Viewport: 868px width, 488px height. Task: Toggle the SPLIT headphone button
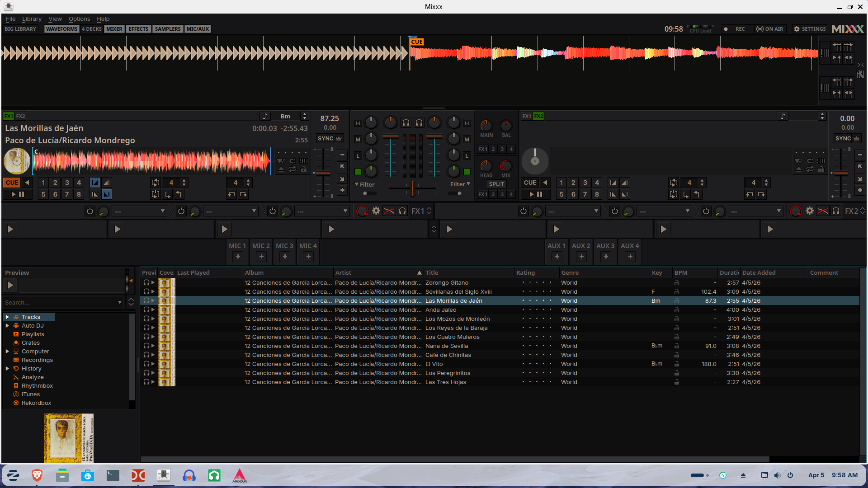(x=496, y=184)
